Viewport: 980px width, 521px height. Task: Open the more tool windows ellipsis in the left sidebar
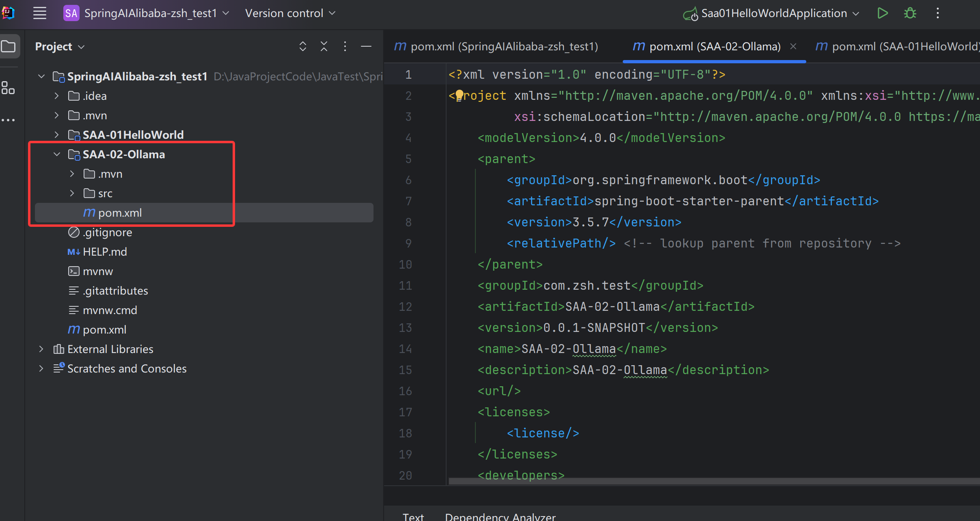click(x=8, y=120)
